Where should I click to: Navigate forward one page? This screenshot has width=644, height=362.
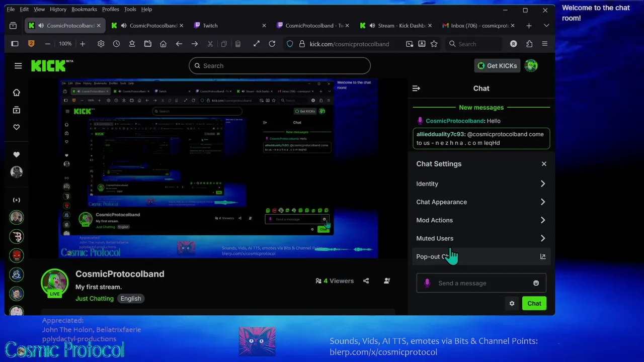point(194,44)
